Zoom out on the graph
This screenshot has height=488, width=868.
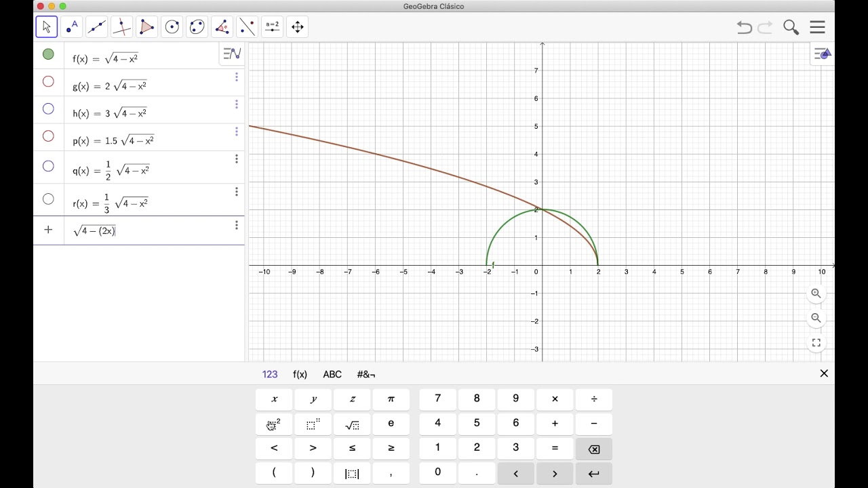click(x=816, y=318)
